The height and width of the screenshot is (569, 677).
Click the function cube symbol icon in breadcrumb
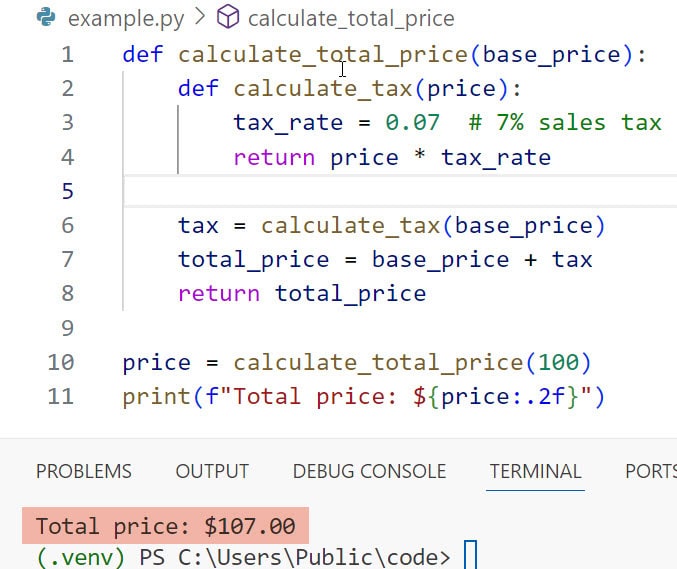pyautogui.click(x=228, y=18)
